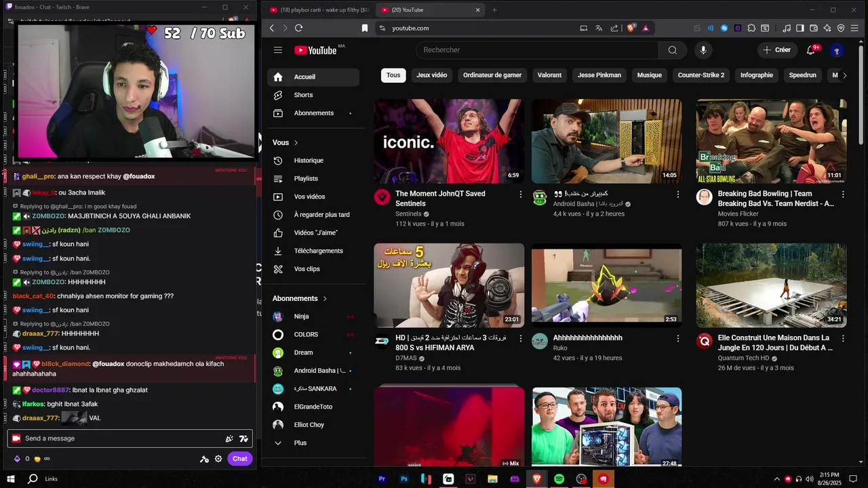Open the Brave VPN shield icon
This screenshot has height=488, width=868.
click(x=841, y=28)
